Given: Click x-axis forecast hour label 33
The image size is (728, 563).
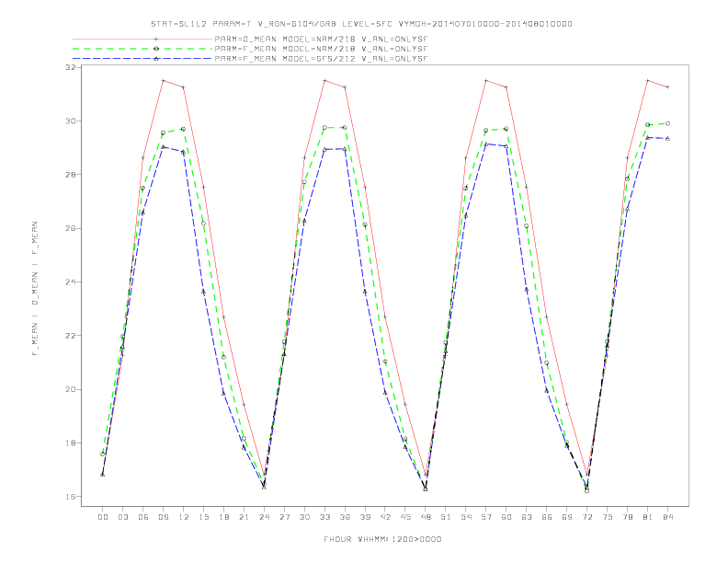Looking at the screenshot, I should pyautogui.click(x=324, y=517).
